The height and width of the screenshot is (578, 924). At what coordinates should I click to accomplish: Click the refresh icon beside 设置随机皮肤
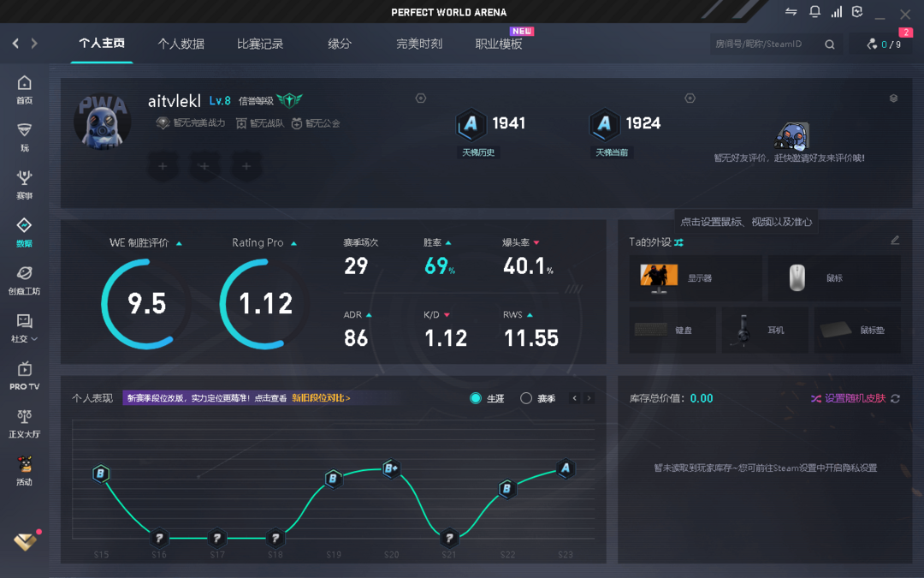[895, 399]
